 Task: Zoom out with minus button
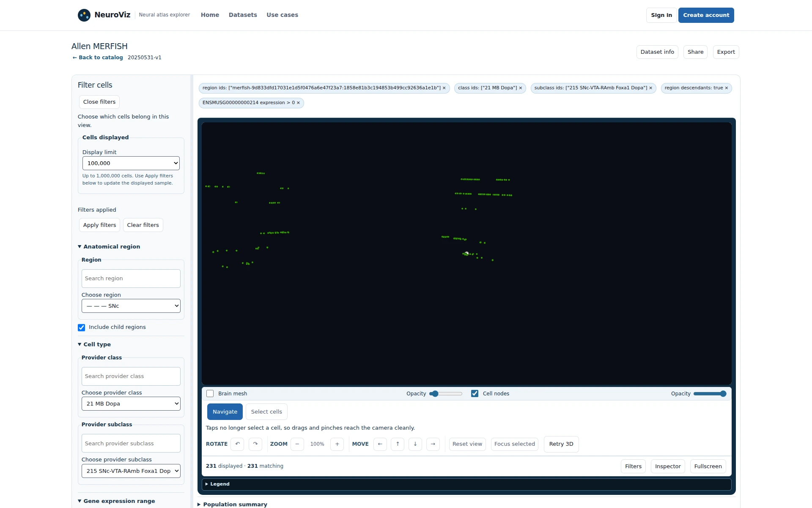(x=297, y=444)
